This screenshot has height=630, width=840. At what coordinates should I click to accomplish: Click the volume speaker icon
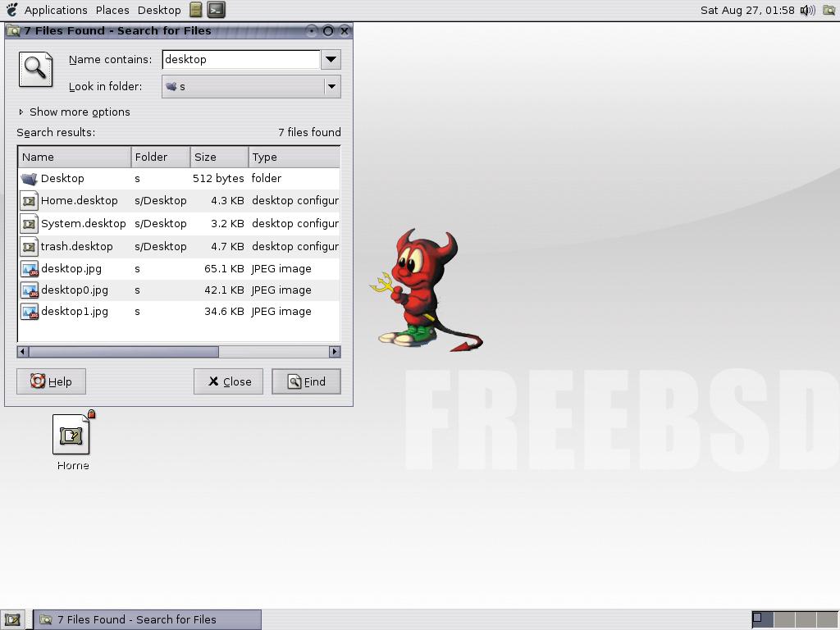[x=807, y=10]
